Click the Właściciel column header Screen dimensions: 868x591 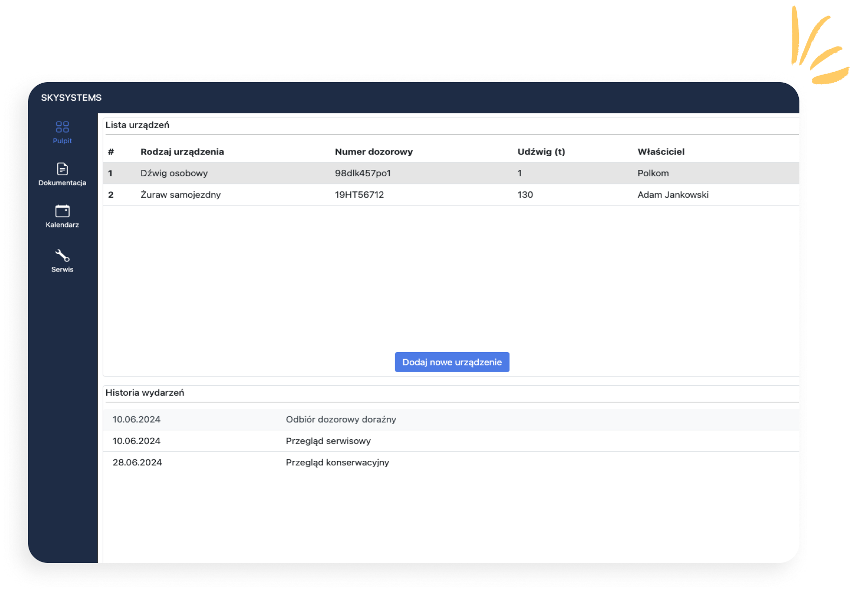(661, 152)
